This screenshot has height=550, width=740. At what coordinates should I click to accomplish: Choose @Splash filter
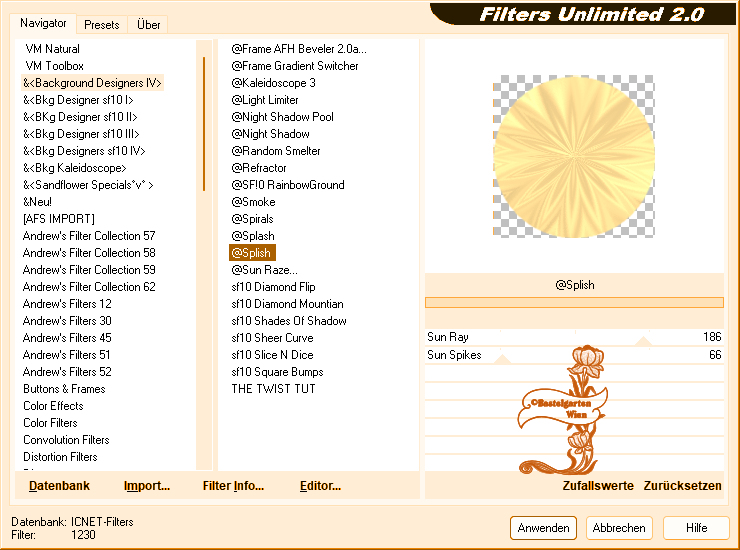pos(252,236)
